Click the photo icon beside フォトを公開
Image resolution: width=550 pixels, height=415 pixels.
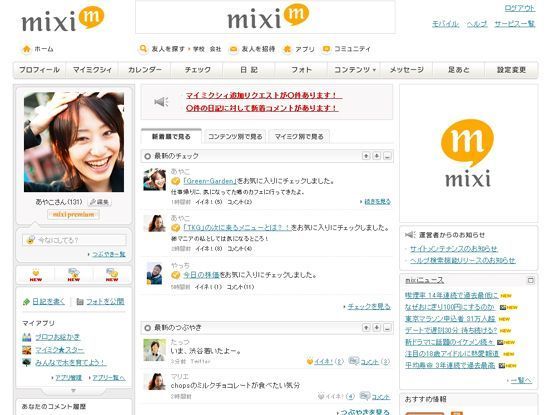tap(80, 302)
